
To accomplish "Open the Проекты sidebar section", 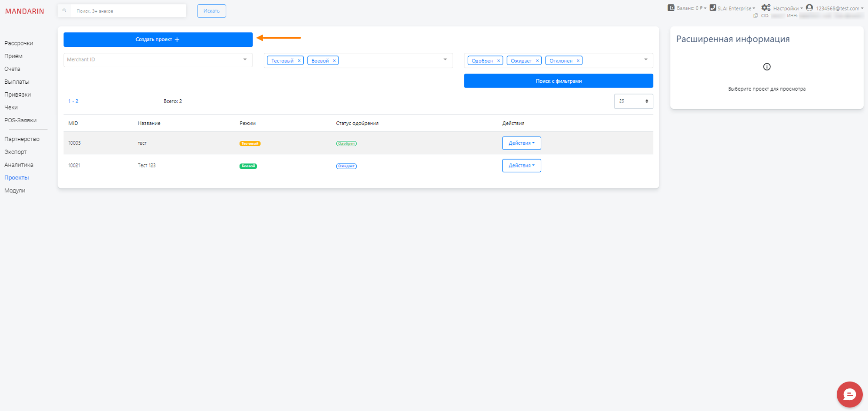I will tap(16, 178).
